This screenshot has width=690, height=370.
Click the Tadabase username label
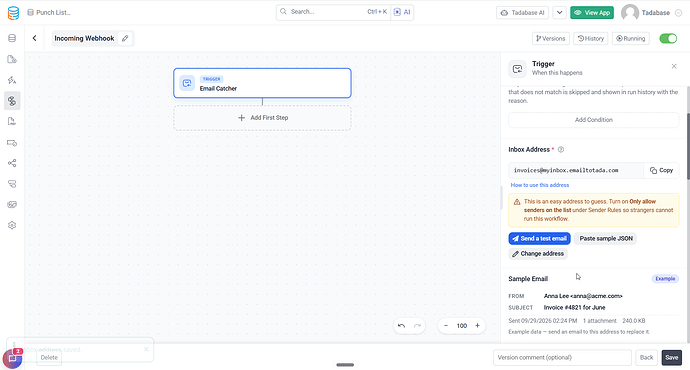[x=656, y=13]
